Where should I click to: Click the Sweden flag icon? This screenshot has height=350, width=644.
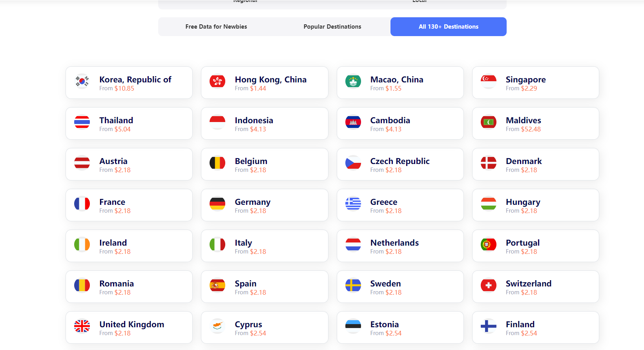[353, 286]
